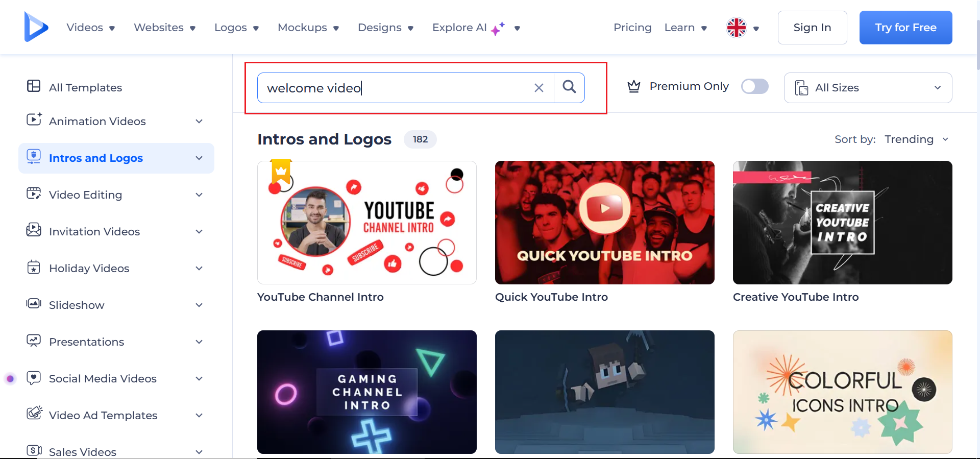Viewport: 980px width, 459px height.
Task: Click the Explore AI sparkle icon
Action: (498, 29)
